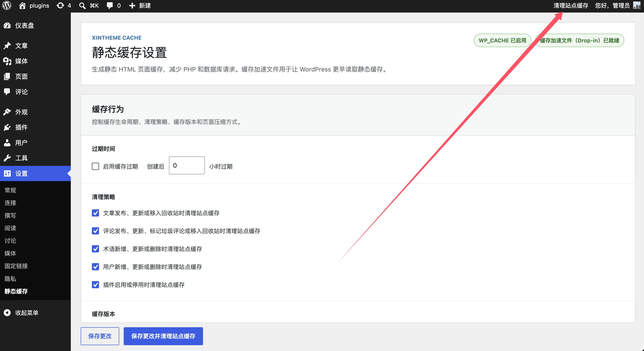Click the 页面 pages icon
This screenshot has width=644, height=351.
[7, 76]
